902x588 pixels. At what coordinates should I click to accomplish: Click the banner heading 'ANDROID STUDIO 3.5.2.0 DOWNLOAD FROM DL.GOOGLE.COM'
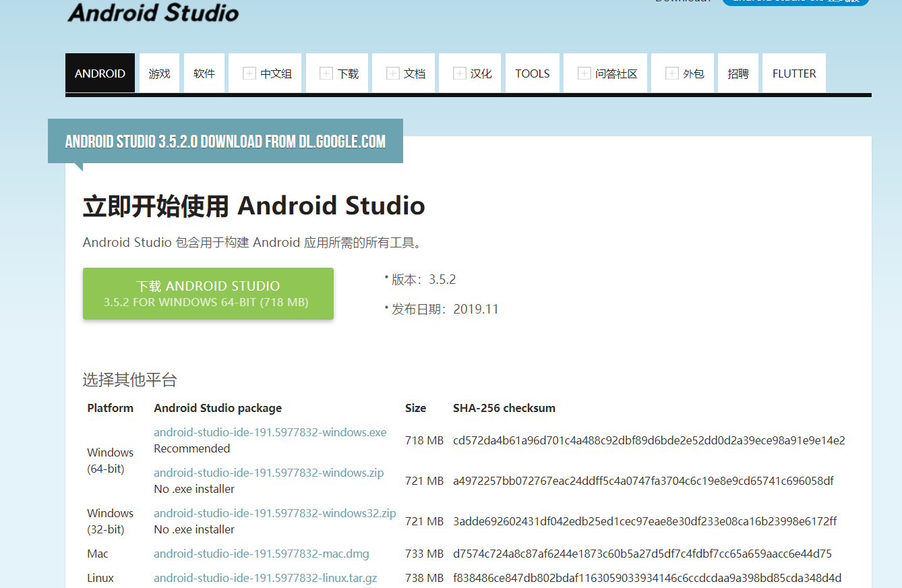(225, 142)
